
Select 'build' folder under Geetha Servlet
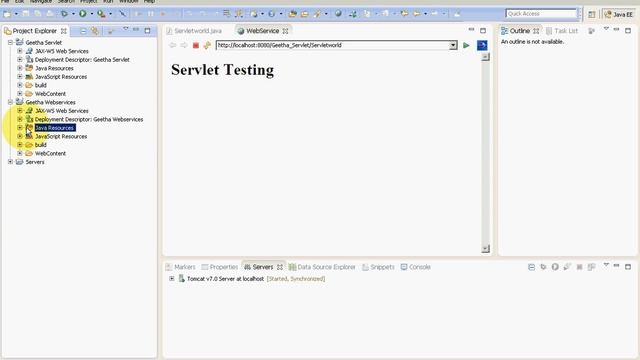tap(40, 85)
